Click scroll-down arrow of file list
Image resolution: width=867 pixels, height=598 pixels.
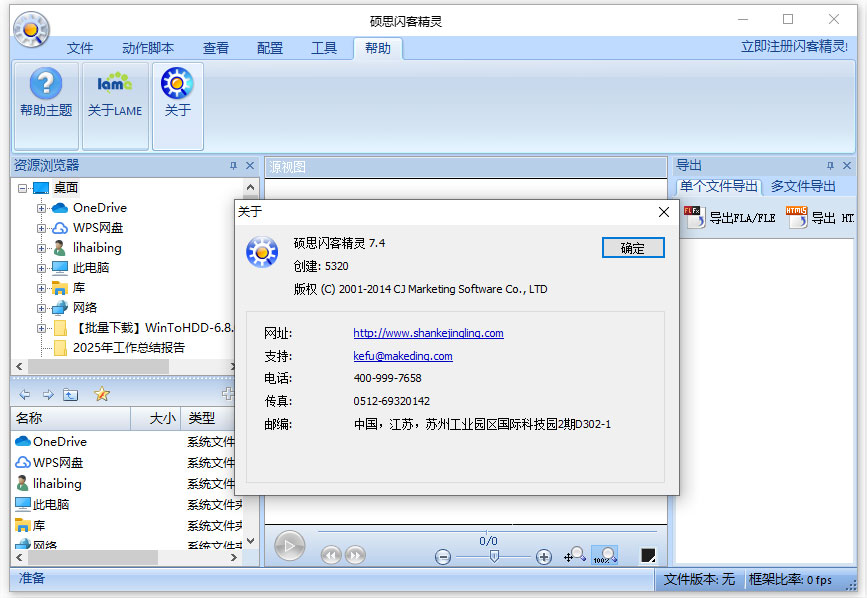[250, 541]
